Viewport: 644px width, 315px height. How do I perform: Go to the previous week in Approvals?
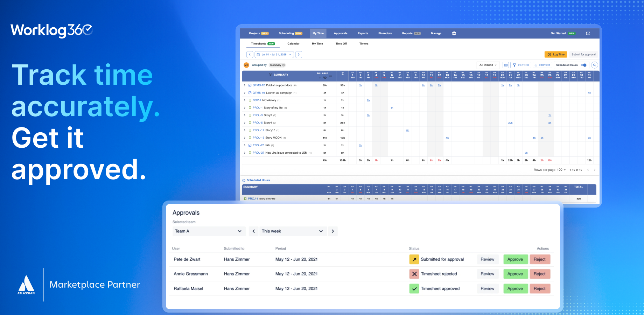(x=254, y=231)
